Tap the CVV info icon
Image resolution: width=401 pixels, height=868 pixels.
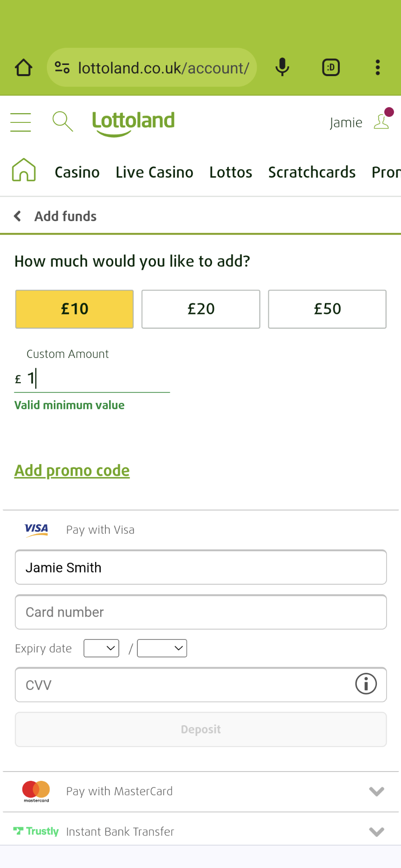366,684
